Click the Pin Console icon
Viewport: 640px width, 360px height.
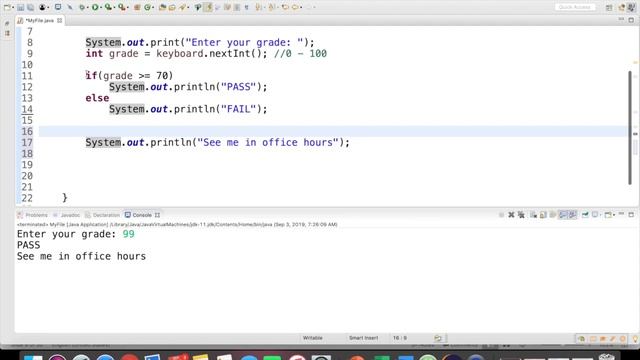[x=585, y=215]
